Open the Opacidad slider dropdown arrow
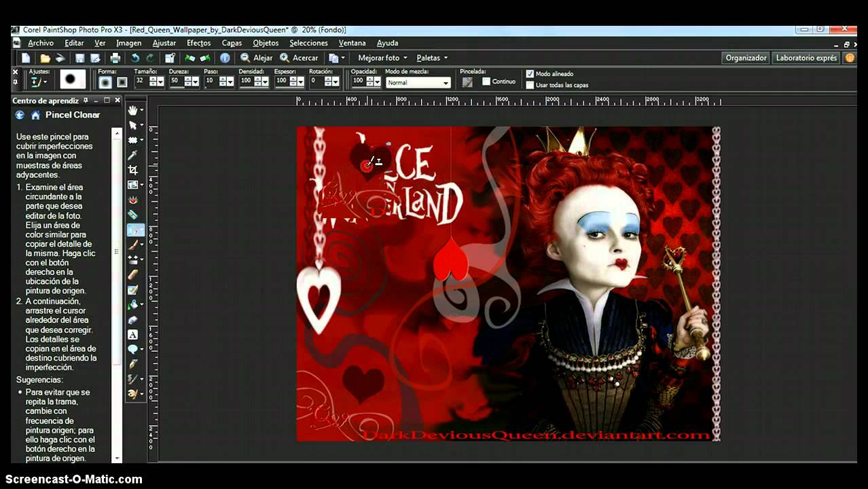868x489 pixels. (376, 81)
